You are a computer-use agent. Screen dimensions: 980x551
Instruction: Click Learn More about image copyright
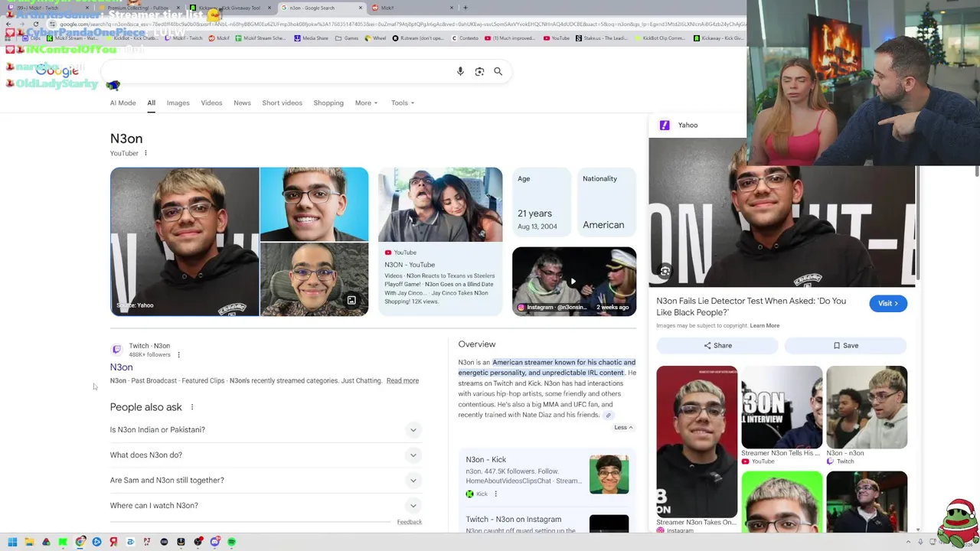pos(765,325)
